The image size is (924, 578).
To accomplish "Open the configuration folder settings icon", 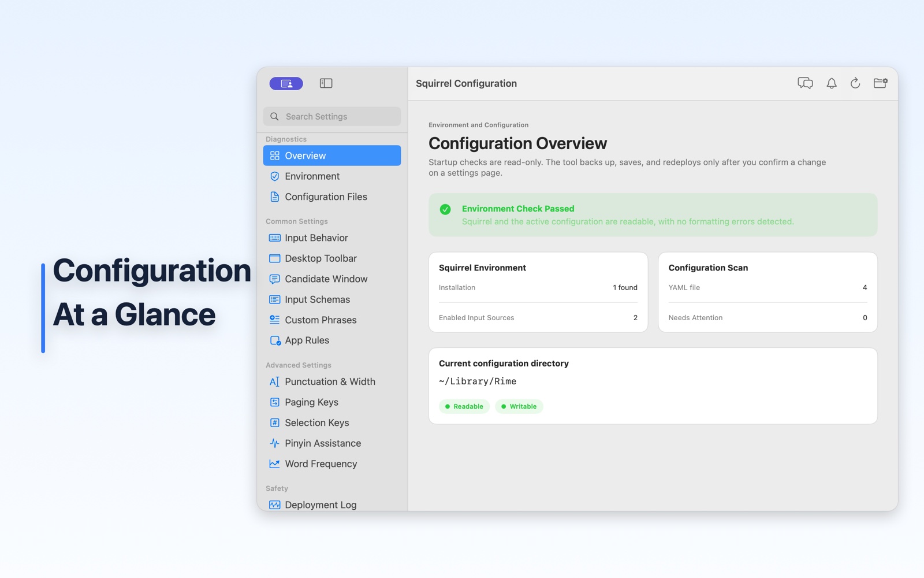I will 881,83.
